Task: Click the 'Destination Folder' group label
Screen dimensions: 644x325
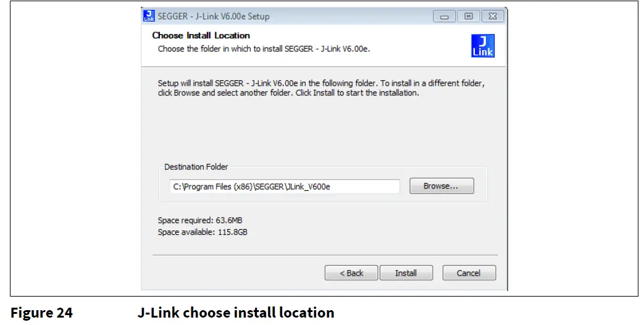Action: (x=196, y=167)
